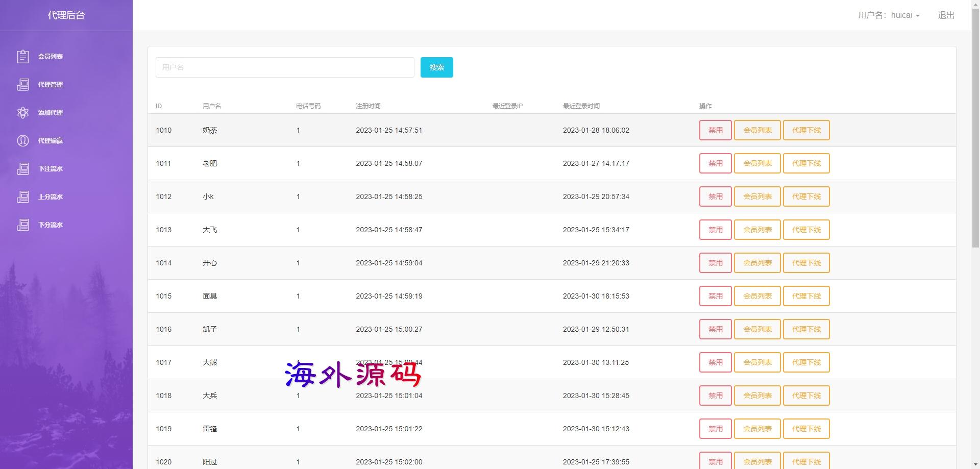Open 会员列表 for user 雷锋
Screen dimensions: 980x469
tap(757, 429)
